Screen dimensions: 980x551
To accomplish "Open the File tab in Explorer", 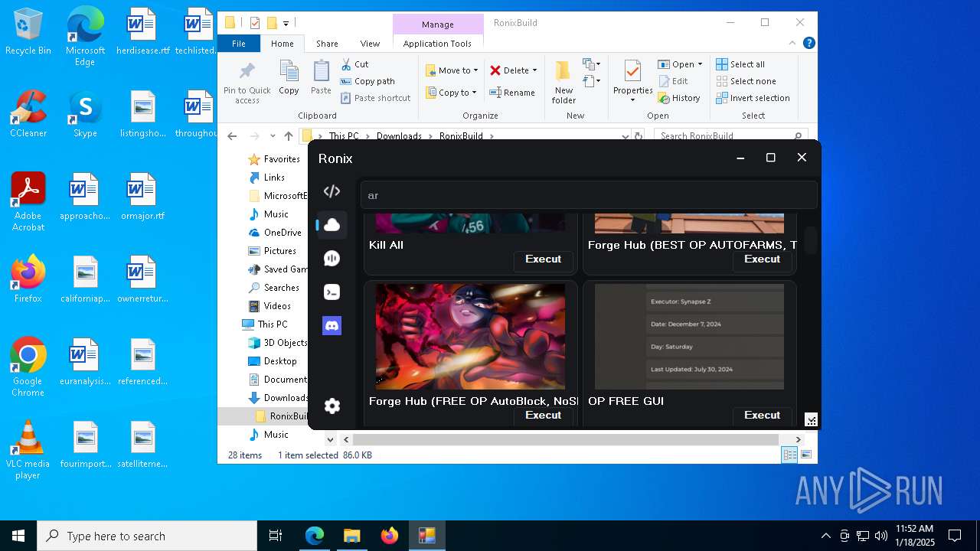I will tap(239, 44).
